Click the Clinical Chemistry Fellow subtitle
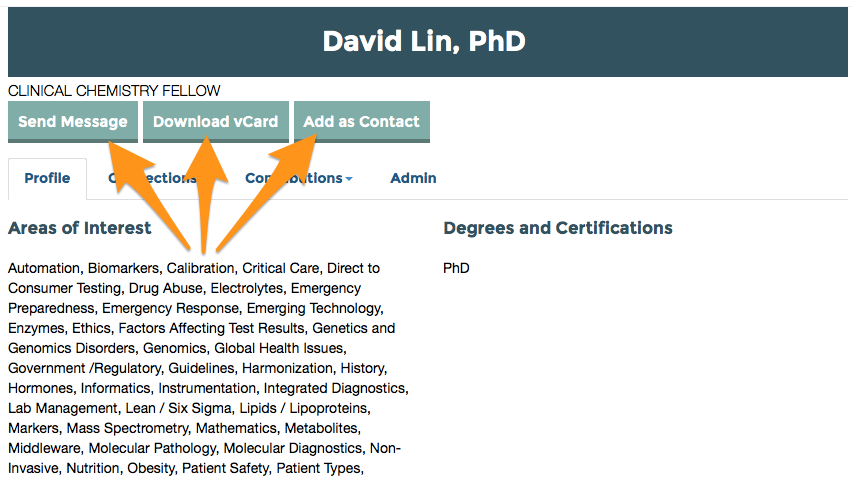Screen dimensions: 852x479 click(x=114, y=91)
